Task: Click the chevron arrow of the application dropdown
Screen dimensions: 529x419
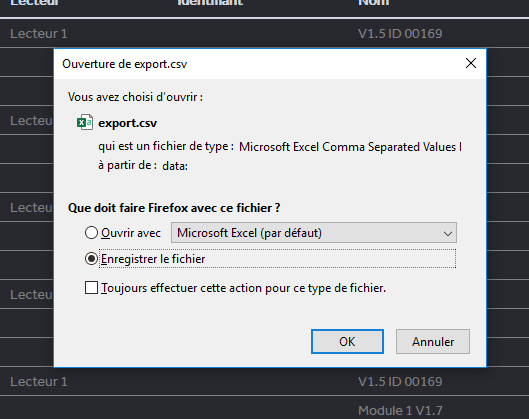Action: click(448, 233)
